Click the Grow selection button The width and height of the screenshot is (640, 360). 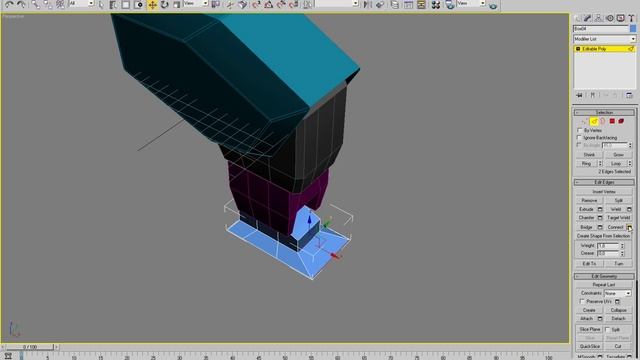pos(618,155)
